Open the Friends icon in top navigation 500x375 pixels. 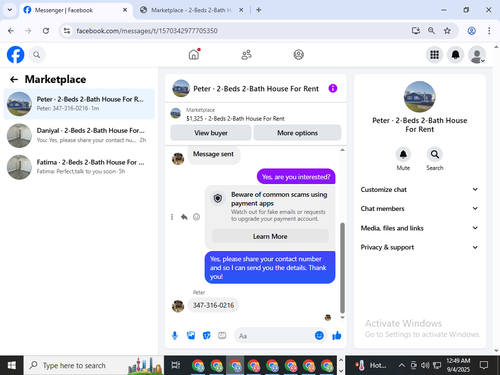[x=246, y=55]
